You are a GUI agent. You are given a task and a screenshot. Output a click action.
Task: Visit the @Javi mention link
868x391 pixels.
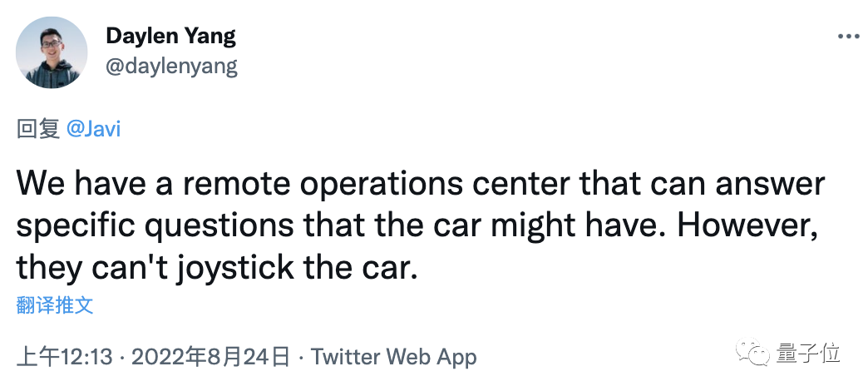click(93, 129)
